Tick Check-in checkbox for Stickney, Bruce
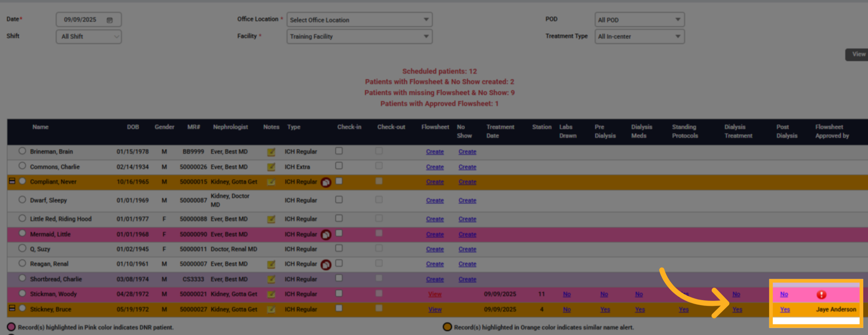The height and width of the screenshot is (335, 868). click(x=339, y=308)
